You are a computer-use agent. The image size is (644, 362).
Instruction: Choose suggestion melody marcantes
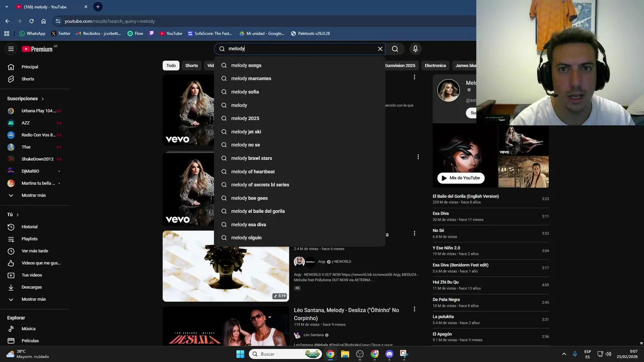coord(299,78)
